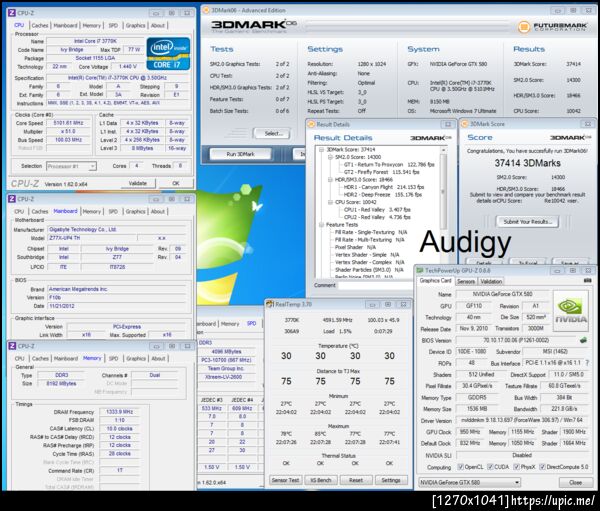Click the DRAM Frequency value 1333.9 MHz
Image resolution: width=600 pixels, height=511 pixels.
[119, 412]
